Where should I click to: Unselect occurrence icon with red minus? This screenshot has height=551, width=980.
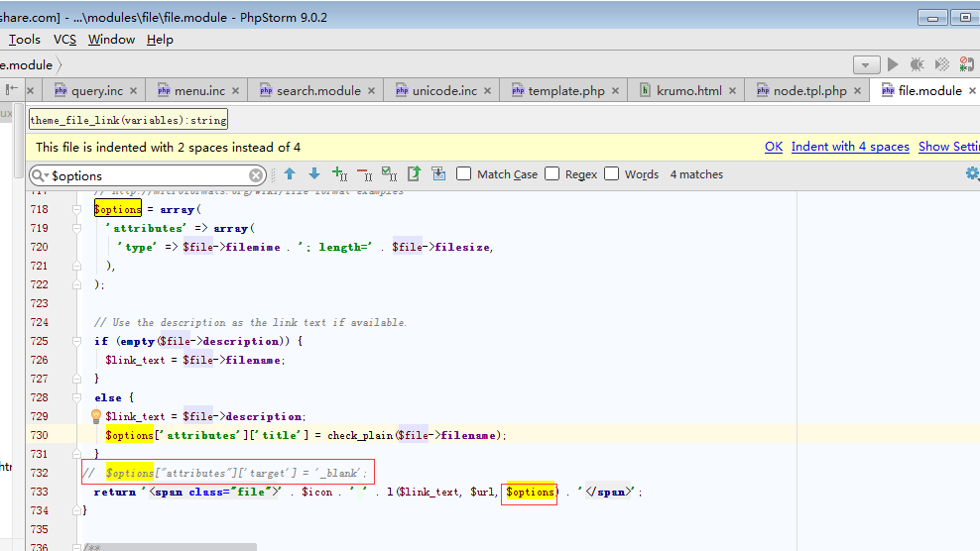[364, 174]
